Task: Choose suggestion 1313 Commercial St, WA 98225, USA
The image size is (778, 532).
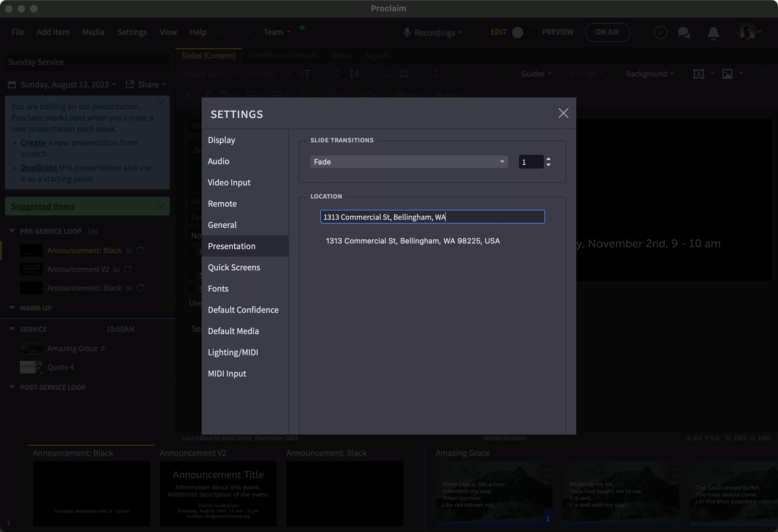Action: (412, 241)
